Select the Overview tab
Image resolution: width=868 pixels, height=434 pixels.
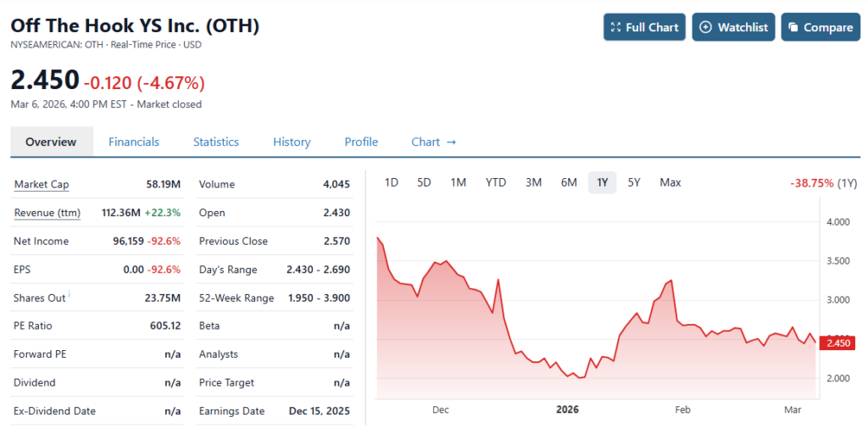point(51,142)
